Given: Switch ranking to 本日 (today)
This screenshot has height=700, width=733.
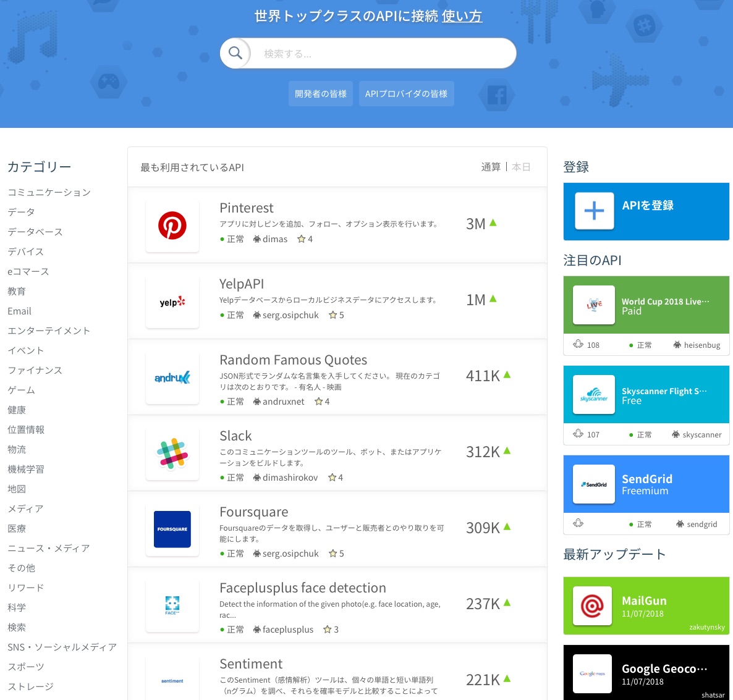Looking at the screenshot, I should point(521,167).
